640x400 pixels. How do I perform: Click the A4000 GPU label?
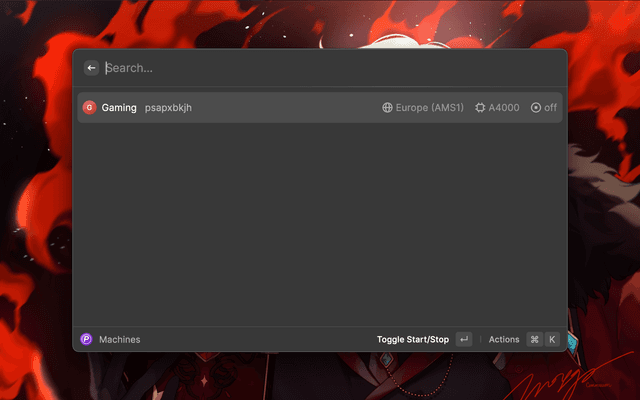click(504, 107)
